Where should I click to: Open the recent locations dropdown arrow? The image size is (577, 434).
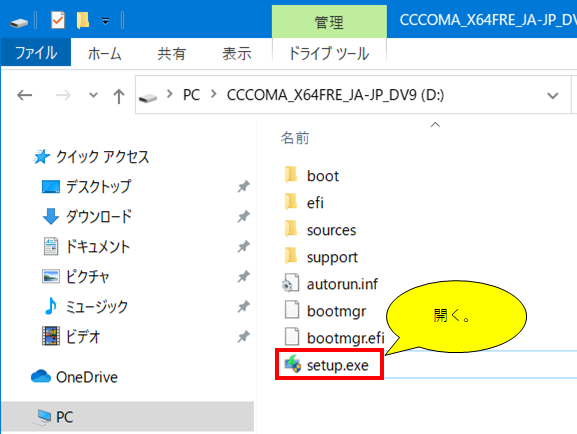click(x=93, y=95)
